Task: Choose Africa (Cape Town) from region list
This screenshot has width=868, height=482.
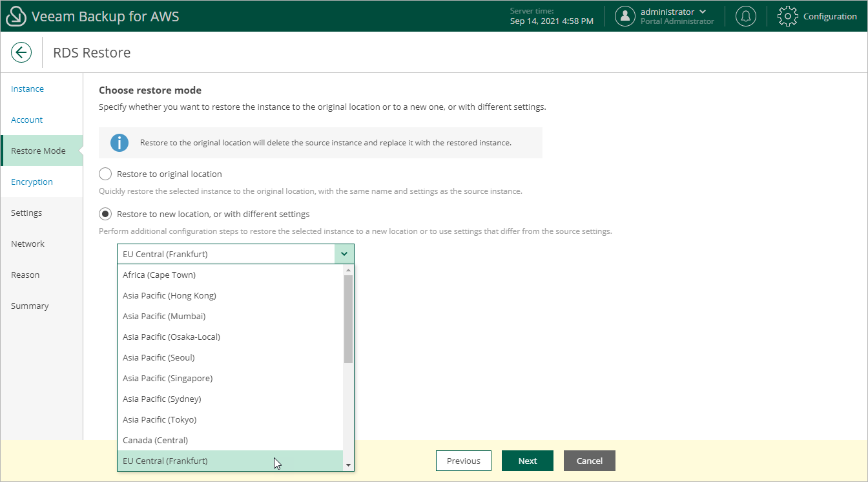Action: (x=231, y=275)
